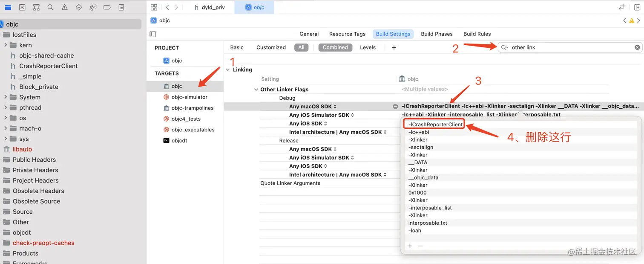The width and height of the screenshot is (644, 264).
Task: Select the Build Settings tab
Action: pos(393,34)
